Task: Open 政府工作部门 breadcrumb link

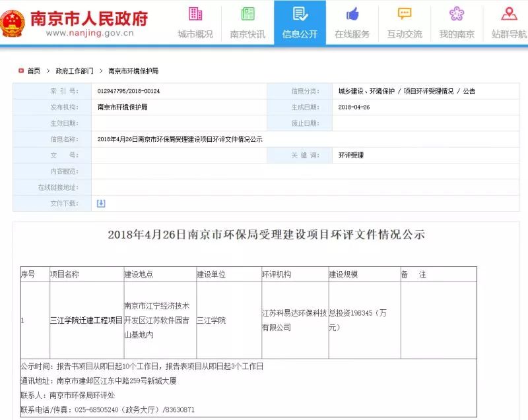Action: click(75, 71)
